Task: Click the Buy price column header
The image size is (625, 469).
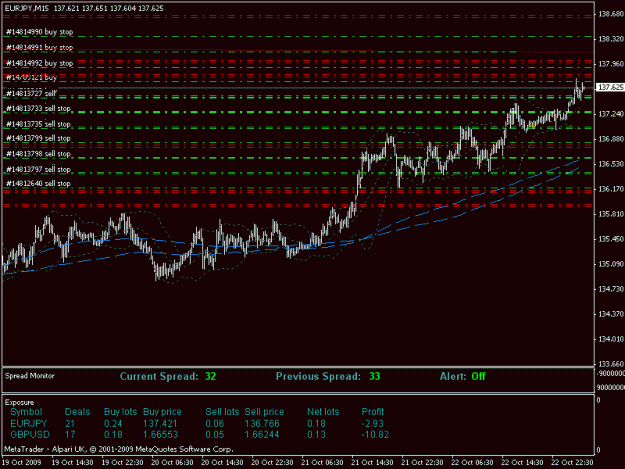Action: pyautogui.click(x=162, y=412)
